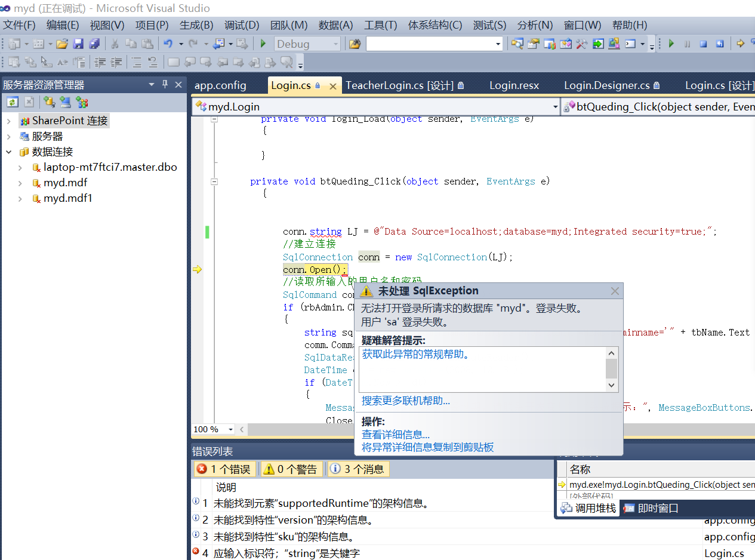Viewport: 755px width, 560px height.
Task: Close the Login.cs tab
Action: coord(333,86)
